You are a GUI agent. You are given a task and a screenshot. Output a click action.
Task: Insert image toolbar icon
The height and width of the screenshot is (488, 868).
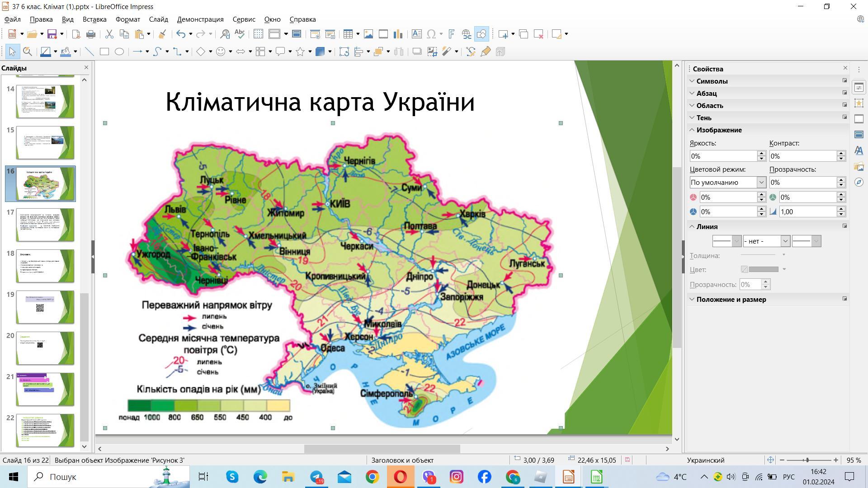tap(368, 34)
